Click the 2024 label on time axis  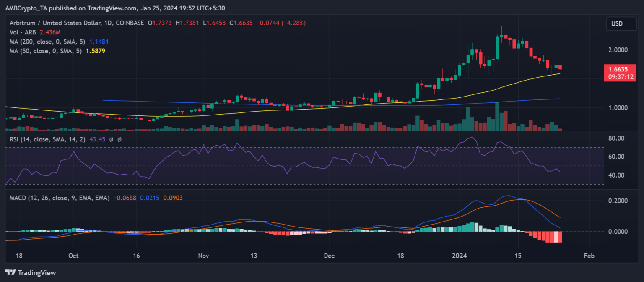pyautogui.click(x=460, y=255)
